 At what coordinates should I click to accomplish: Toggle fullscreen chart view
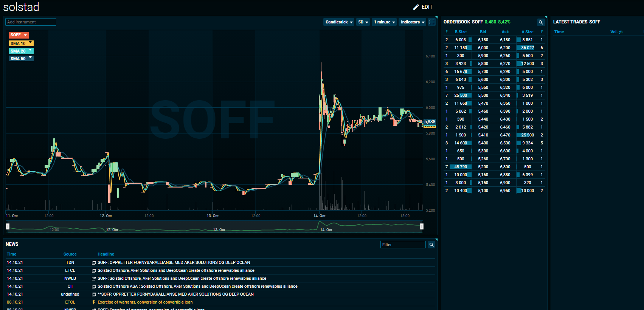[x=432, y=22]
